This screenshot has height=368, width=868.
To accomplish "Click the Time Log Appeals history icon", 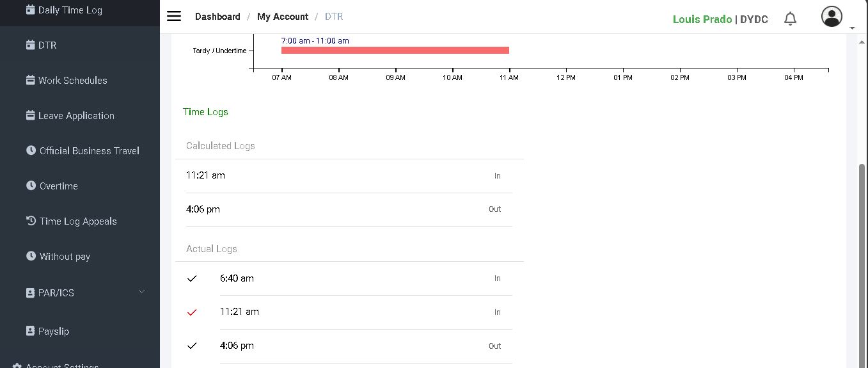I will pyautogui.click(x=31, y=221).
